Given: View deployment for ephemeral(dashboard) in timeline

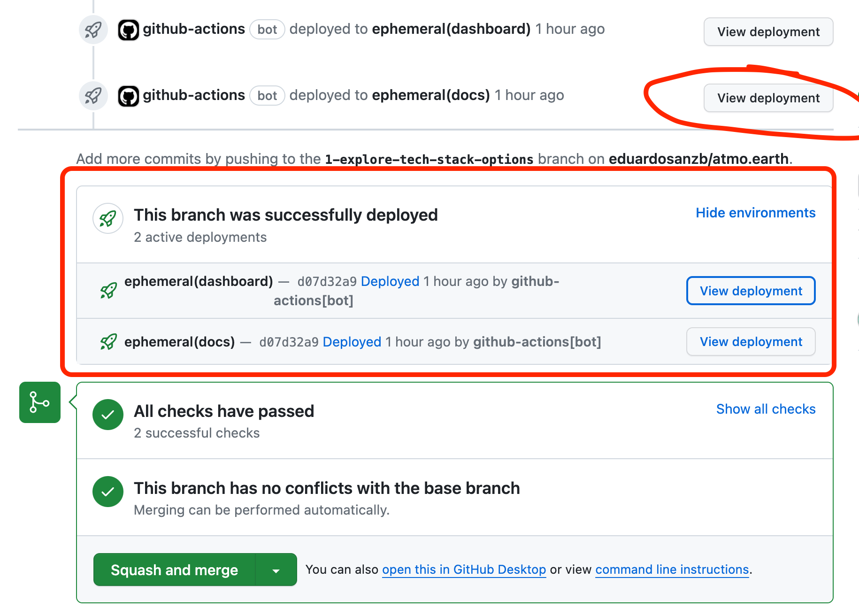Looking at the screenshot, I should [x=768, y=32].
